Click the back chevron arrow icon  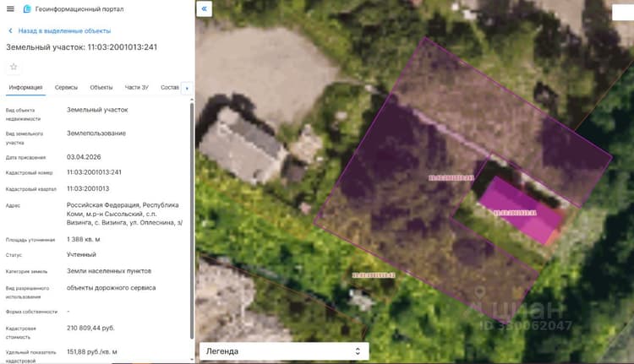pos(10,30)
